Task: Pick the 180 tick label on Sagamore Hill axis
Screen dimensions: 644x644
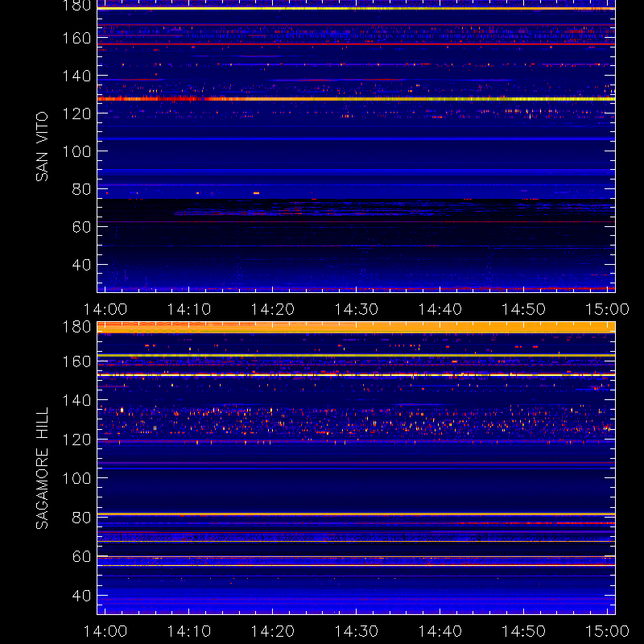Action: coord(76,327)
